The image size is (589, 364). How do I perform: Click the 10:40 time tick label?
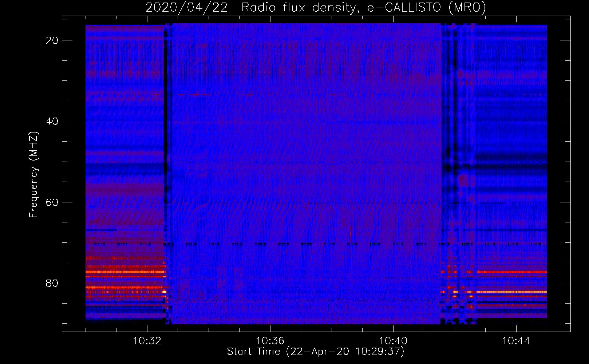[393, 341]
